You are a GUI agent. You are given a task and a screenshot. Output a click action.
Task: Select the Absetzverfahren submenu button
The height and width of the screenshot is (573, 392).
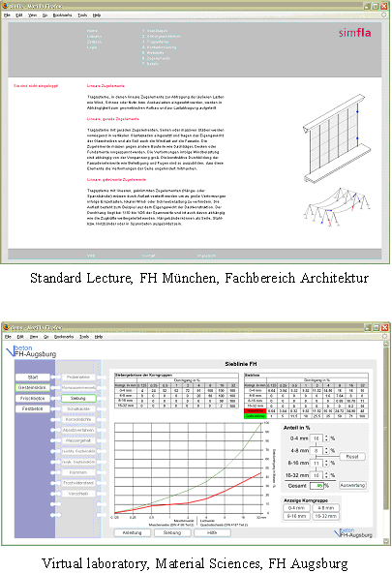[x=78, y=430]
